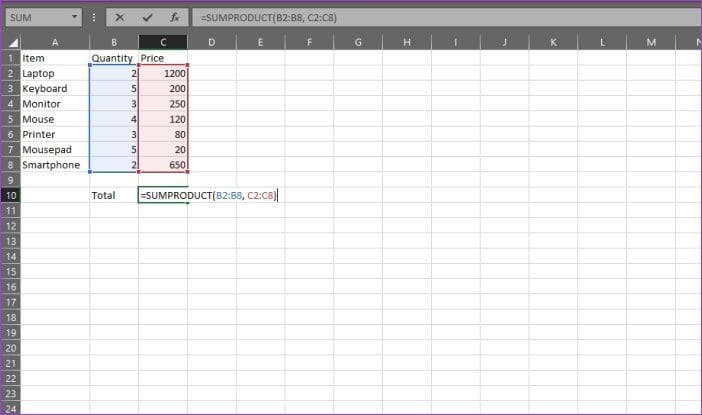The width and height of the screenshot is (702, 415).
Task: Select row 9 header
Action: [x=11, y=180]
